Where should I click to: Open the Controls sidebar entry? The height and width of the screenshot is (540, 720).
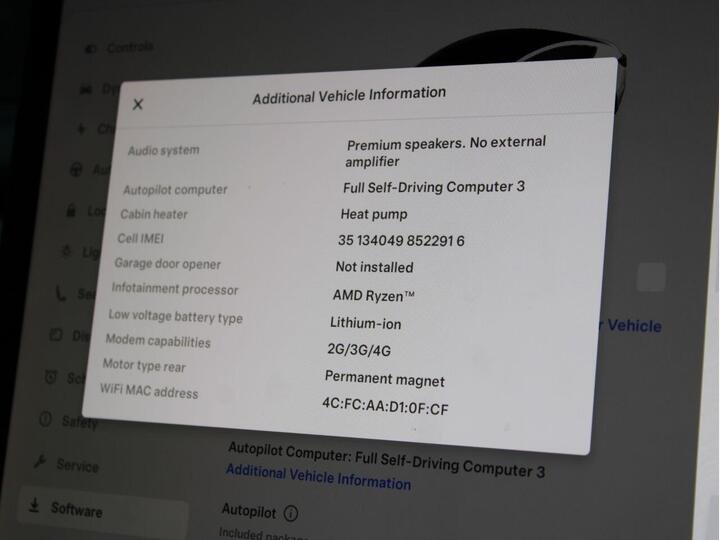(130, 47)
